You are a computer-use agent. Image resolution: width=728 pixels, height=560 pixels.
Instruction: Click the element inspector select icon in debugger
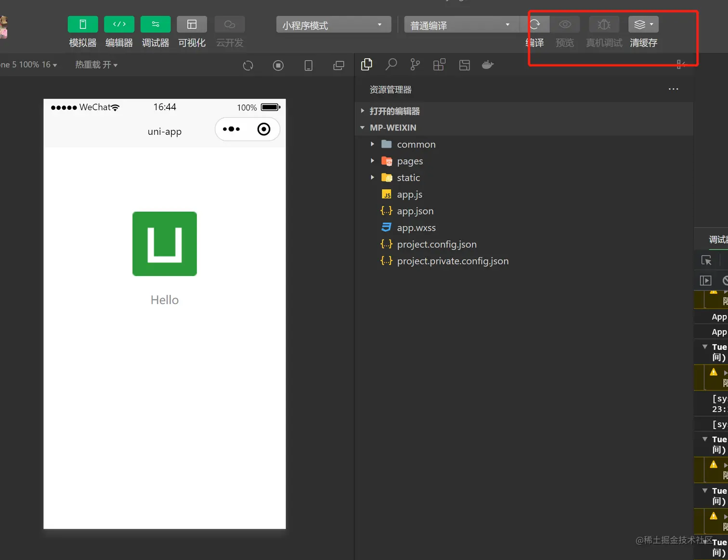click(706, 260)
